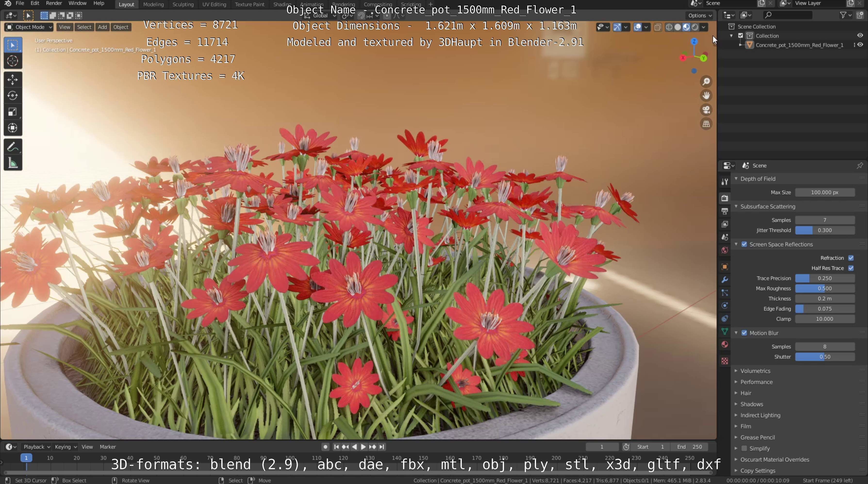Expand the Indirect Lighting panel

click(x=760, y=415)
